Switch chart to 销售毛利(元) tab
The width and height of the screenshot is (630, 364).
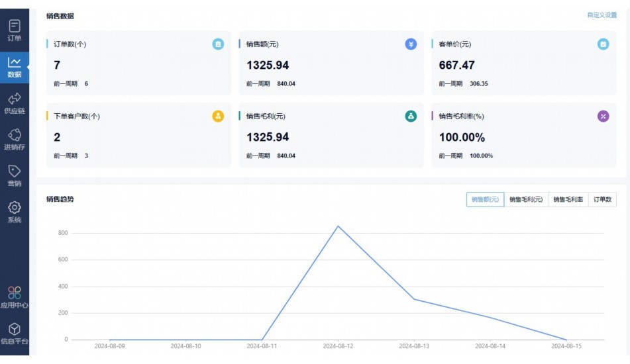click(x=526, y=200)
